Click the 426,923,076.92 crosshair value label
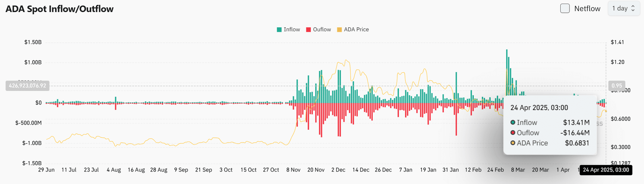This screenshot has width=644, height=184. pyautogui.click(x=27, y=86)
